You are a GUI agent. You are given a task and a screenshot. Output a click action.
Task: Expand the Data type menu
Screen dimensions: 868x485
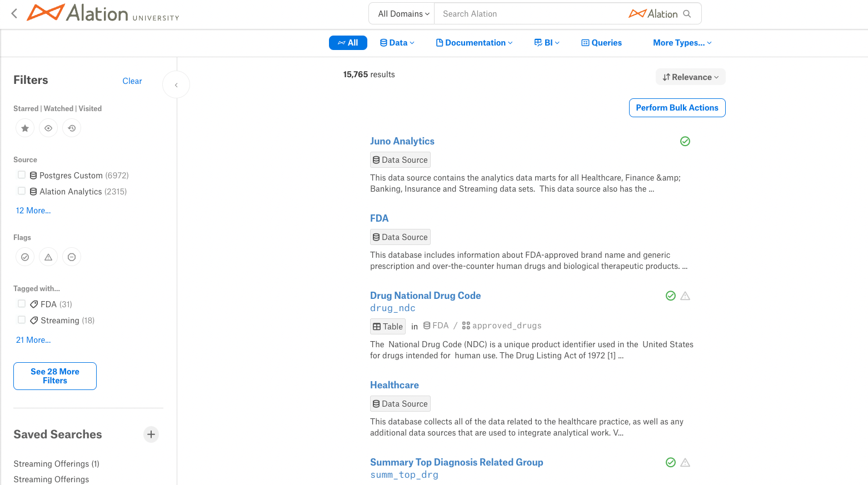click(397, 43)
